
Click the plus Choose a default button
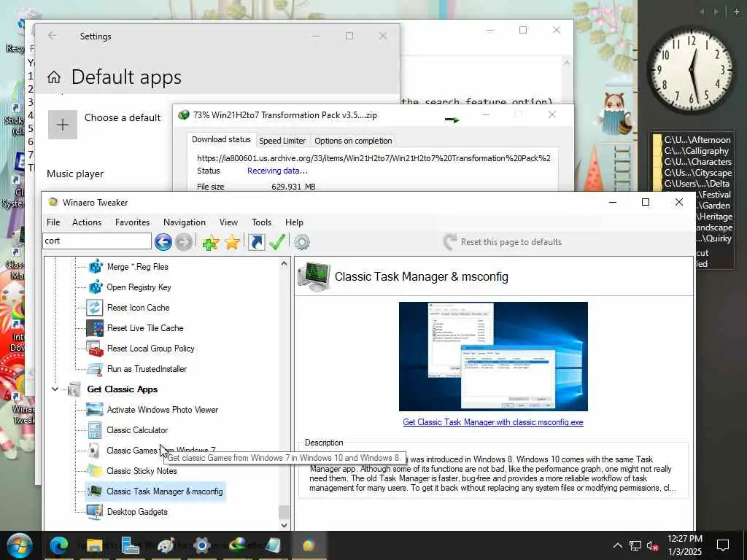click(63, 125)
